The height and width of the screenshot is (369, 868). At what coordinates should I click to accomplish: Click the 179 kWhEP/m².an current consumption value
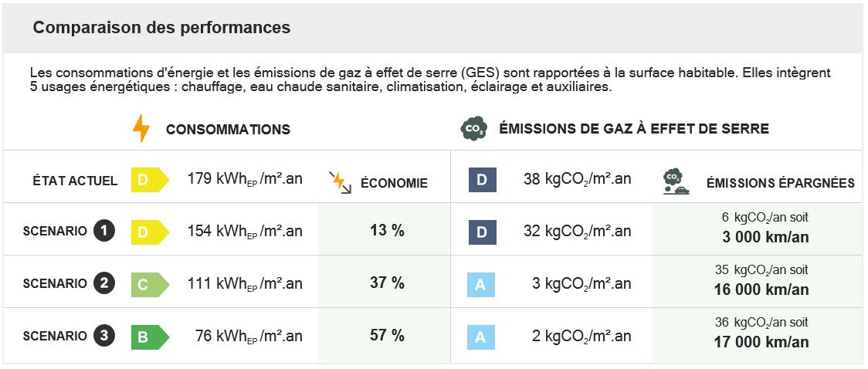click(x=245, y=180)
